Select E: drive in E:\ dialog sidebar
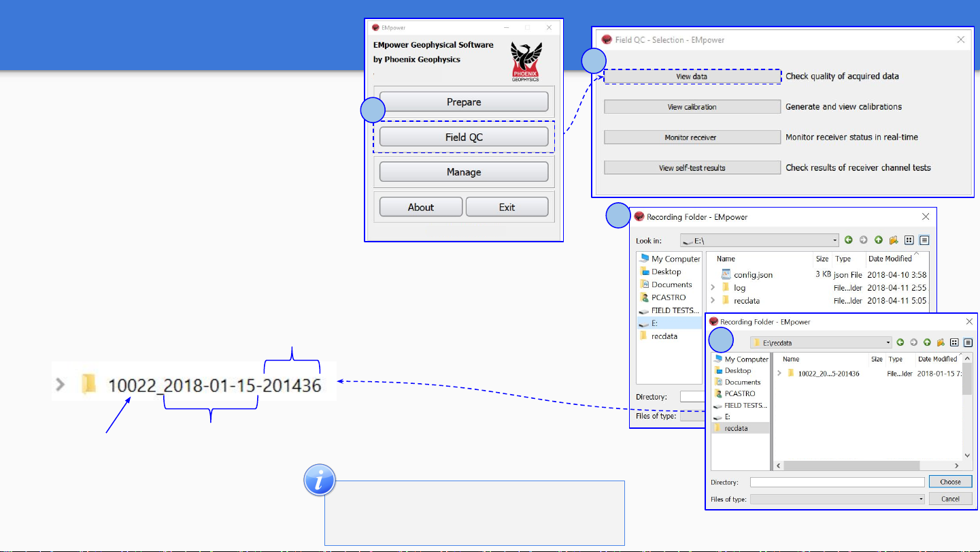 [670, 323]
